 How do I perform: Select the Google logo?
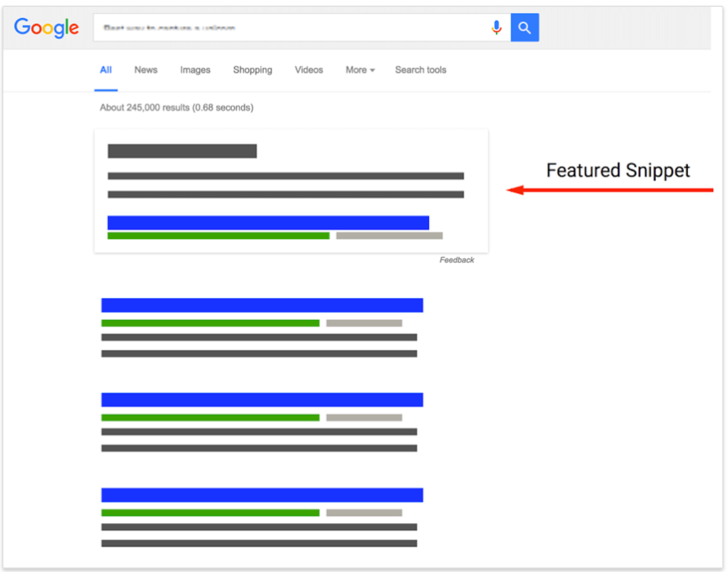tap(46, 28)
